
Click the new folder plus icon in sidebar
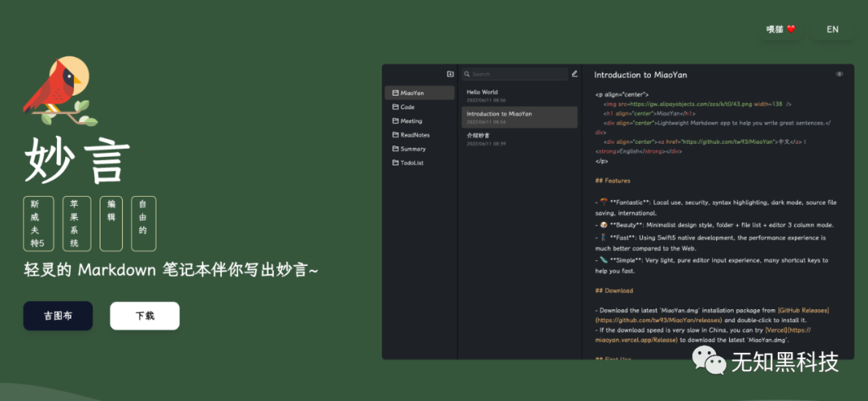(x=450, y=74)
